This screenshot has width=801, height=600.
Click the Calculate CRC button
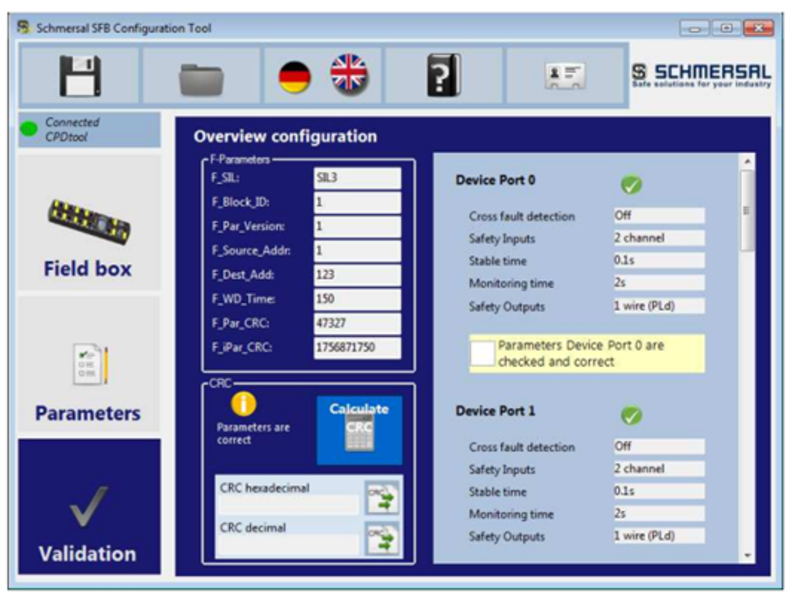pyautogui.click(x=359, y=430)
